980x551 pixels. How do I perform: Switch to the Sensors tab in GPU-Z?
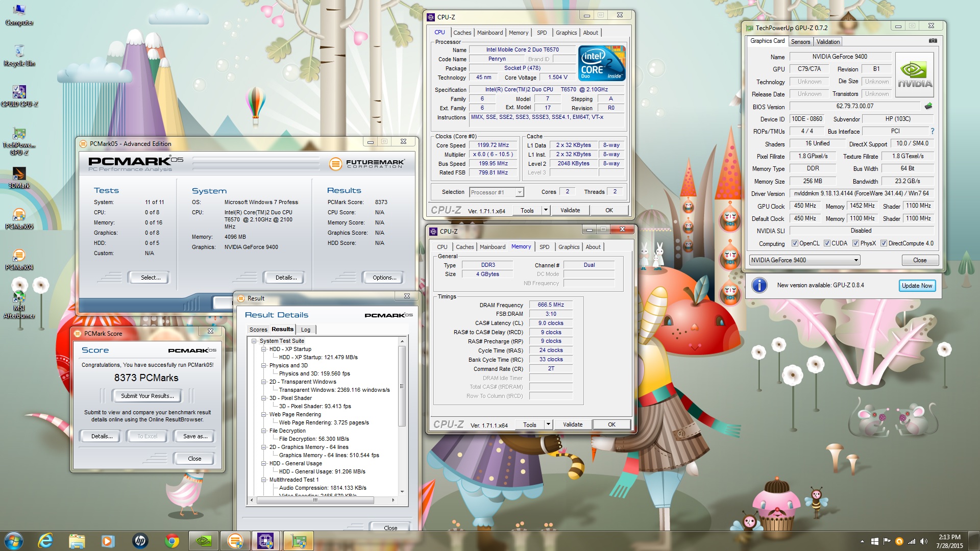pyautogui.click(x=800, y=42)
